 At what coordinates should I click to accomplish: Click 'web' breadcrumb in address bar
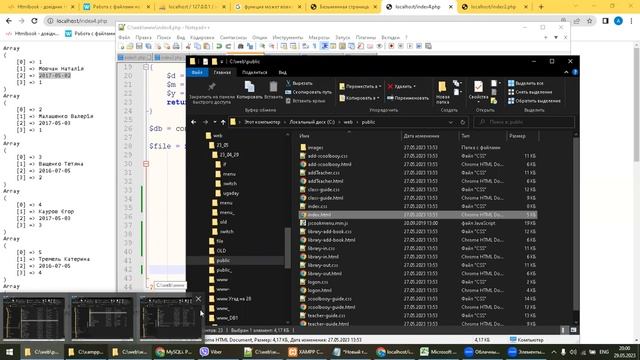pyautogui.click(x=348, y=122)
